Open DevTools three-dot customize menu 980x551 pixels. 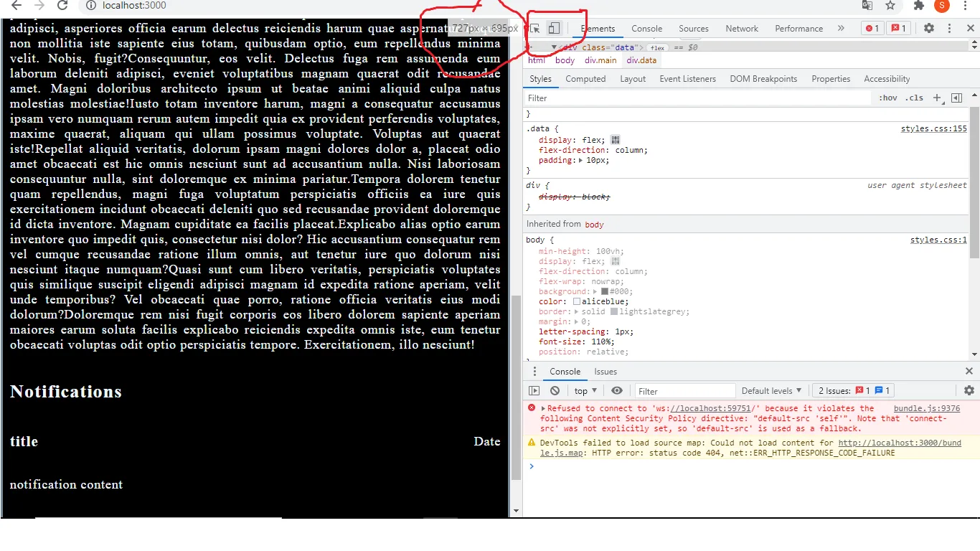pyautogui.click(x=950, y=28)
